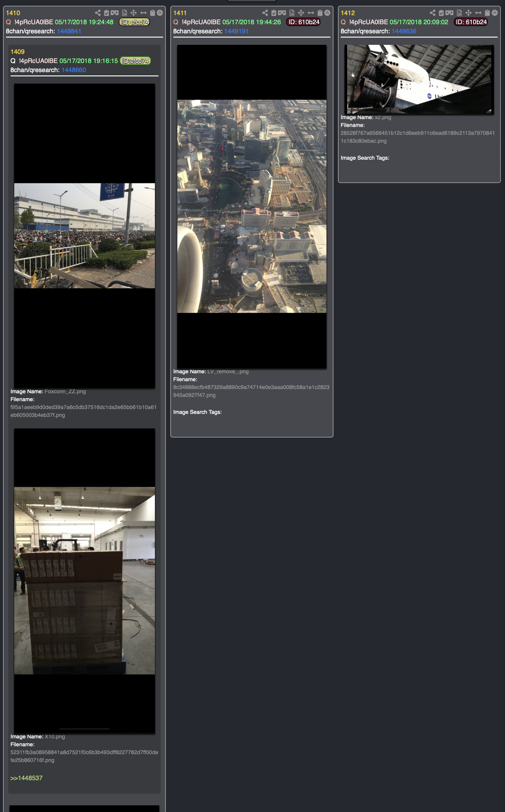Click image file icon on post 1412
Screen dimensions: 505x812
pyautogui.click(x=459, y=13)
